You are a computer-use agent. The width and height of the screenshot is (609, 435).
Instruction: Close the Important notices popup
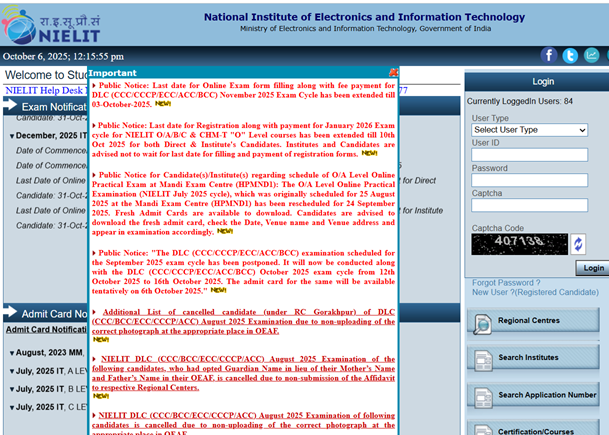pyautogui.click(x=393, y=73)
